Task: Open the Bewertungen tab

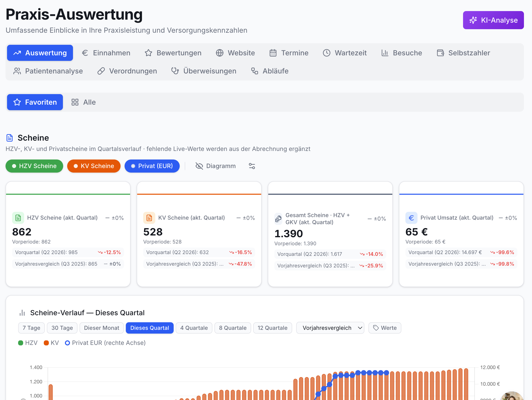Action: [173, 53]
